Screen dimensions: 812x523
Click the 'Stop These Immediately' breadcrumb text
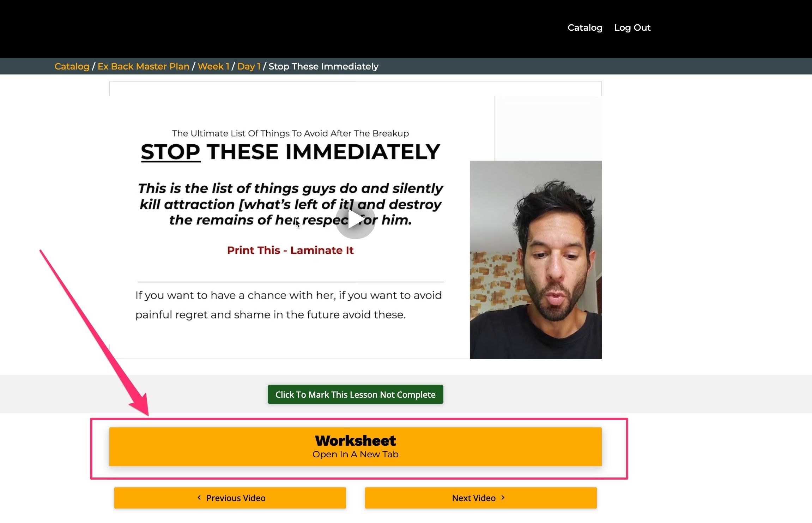(x=323, y=66)
